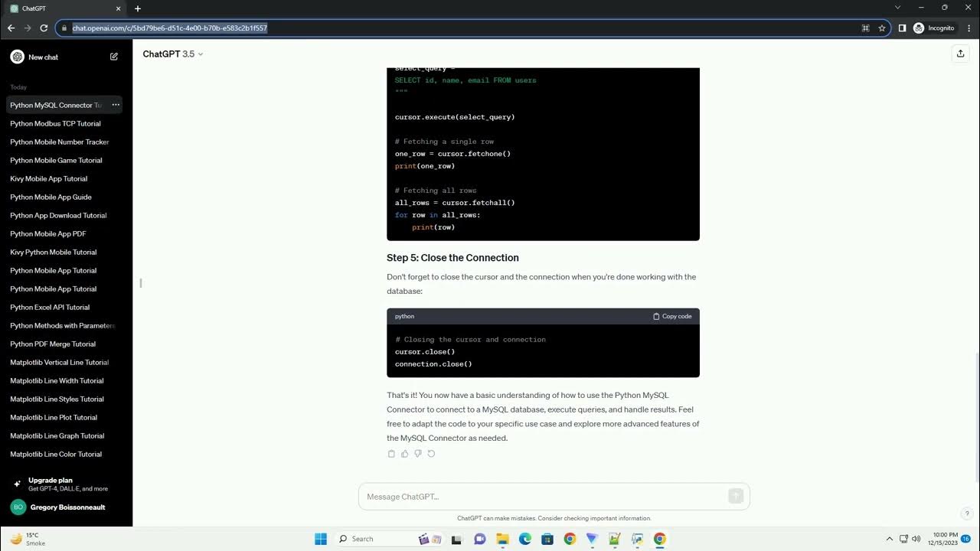This screenshot has height=551, width=980.
Task: Give the response a thumbs down
Action: (x=418, y=454)
